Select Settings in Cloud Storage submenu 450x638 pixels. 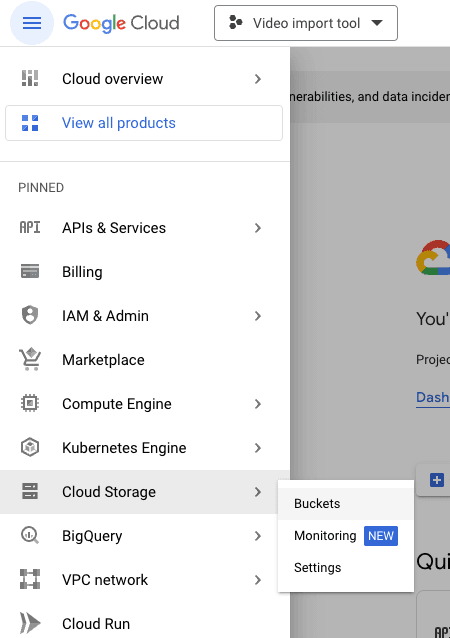pos(346,567)
